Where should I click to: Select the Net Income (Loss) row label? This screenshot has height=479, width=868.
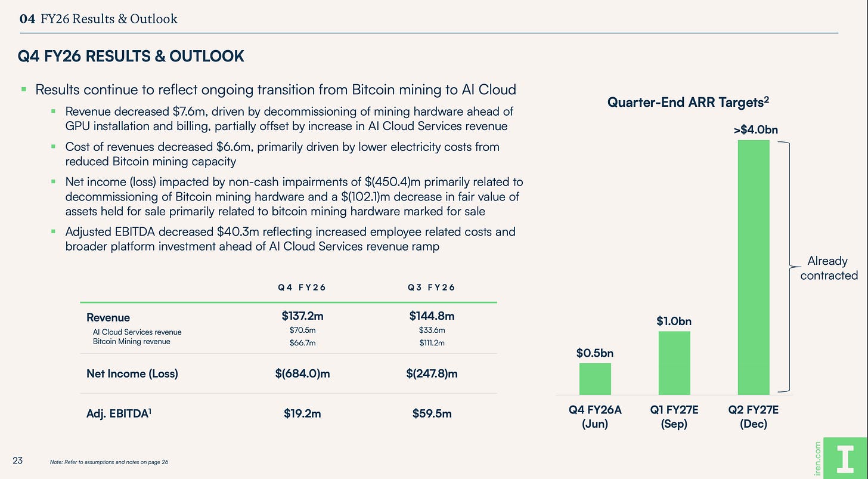[132, 374]
